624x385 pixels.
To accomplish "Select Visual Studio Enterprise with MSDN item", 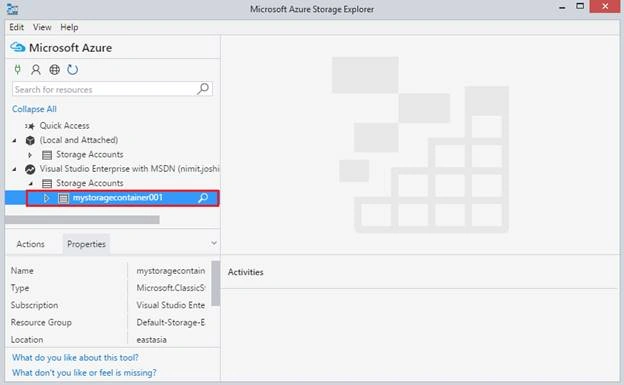I will pos(129,169).
